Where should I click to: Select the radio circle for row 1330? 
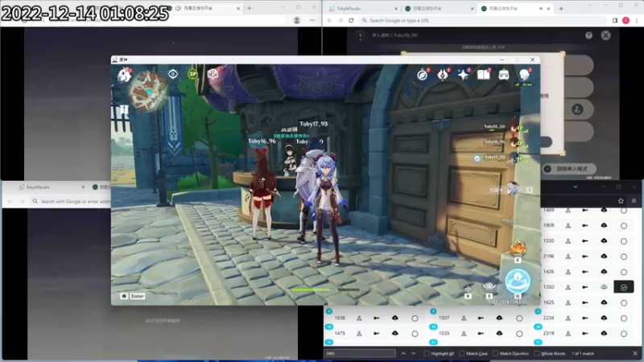coord(623,241)
